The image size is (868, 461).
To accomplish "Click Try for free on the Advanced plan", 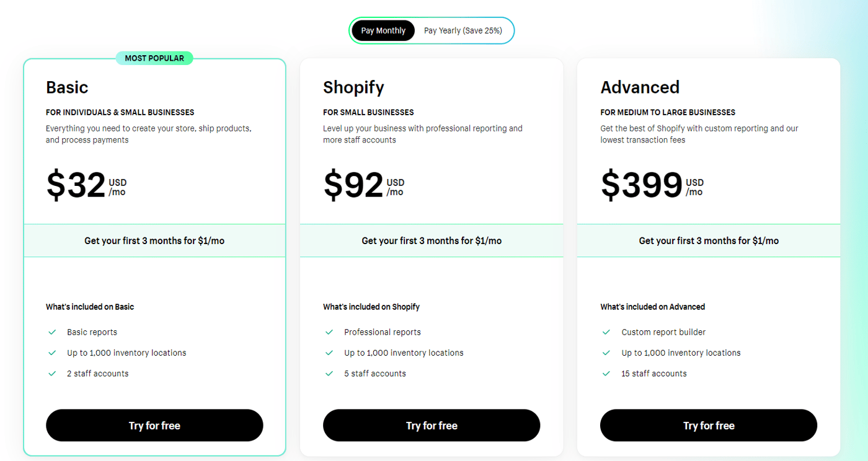I will point(708,425).
